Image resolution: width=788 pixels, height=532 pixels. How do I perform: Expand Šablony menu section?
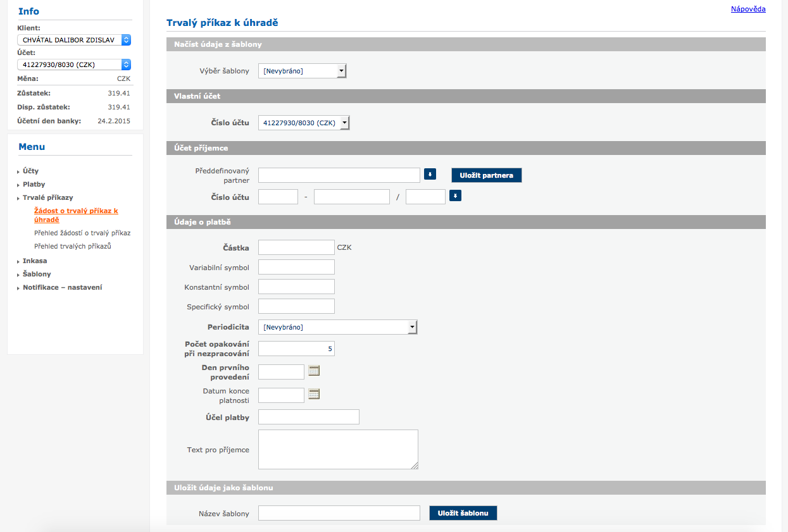[x=37, y=274]
